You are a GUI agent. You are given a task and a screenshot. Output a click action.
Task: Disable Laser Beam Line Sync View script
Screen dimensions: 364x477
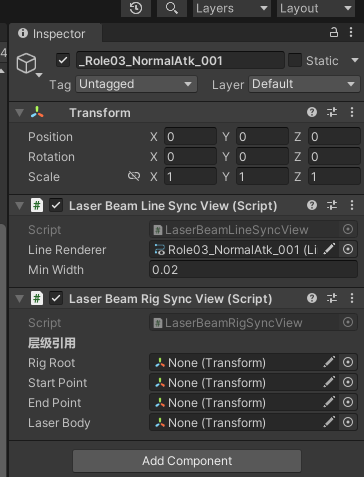point(56,205)
